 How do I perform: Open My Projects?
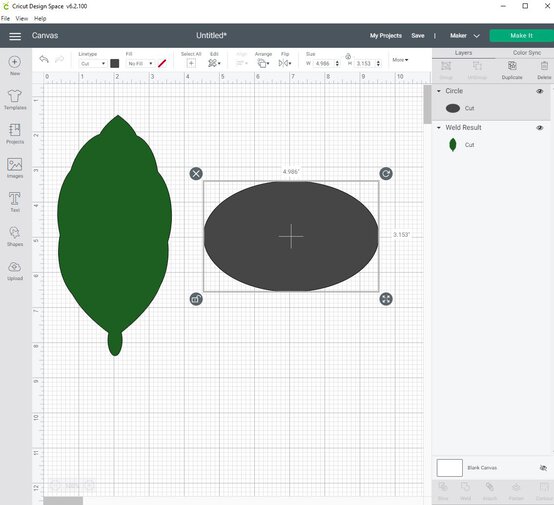[386, 36]
